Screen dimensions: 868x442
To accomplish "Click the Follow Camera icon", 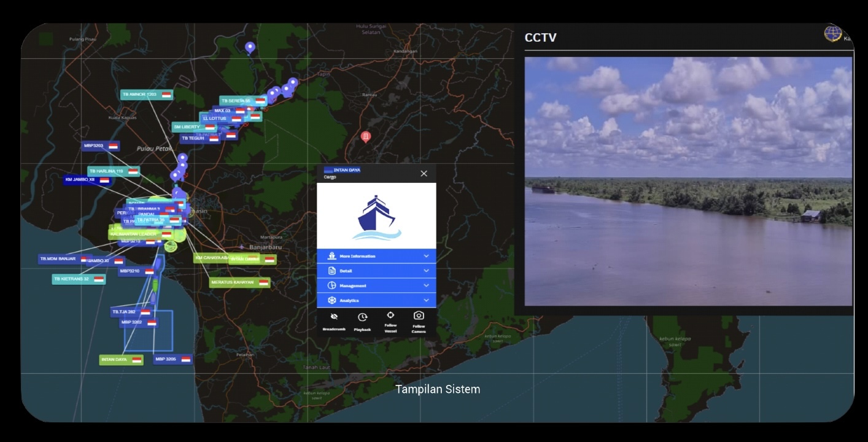I will tap(419, 316).
